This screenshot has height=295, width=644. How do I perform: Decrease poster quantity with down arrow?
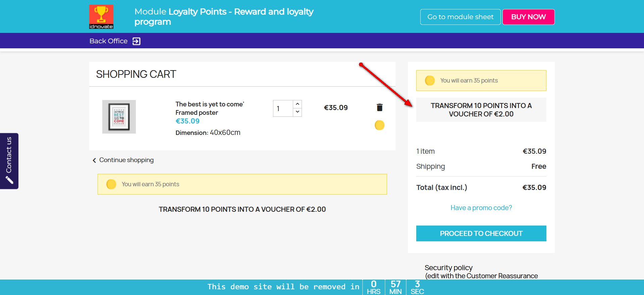[297, 112]
